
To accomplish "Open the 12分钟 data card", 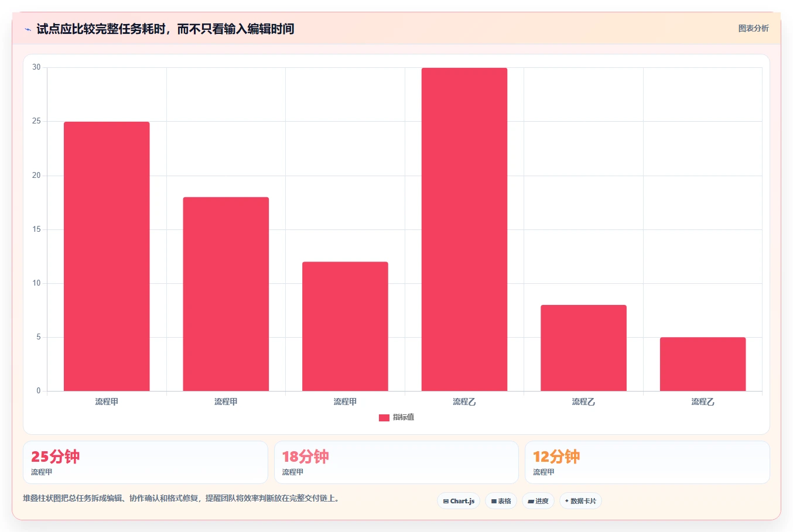I will click(x=647, y=462).
